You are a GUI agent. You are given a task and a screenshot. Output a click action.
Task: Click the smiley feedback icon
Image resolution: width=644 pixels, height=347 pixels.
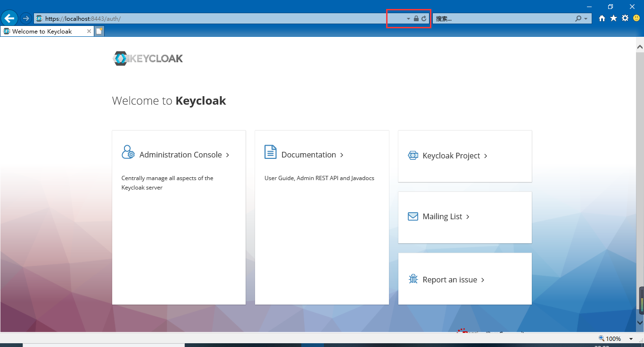636,18
